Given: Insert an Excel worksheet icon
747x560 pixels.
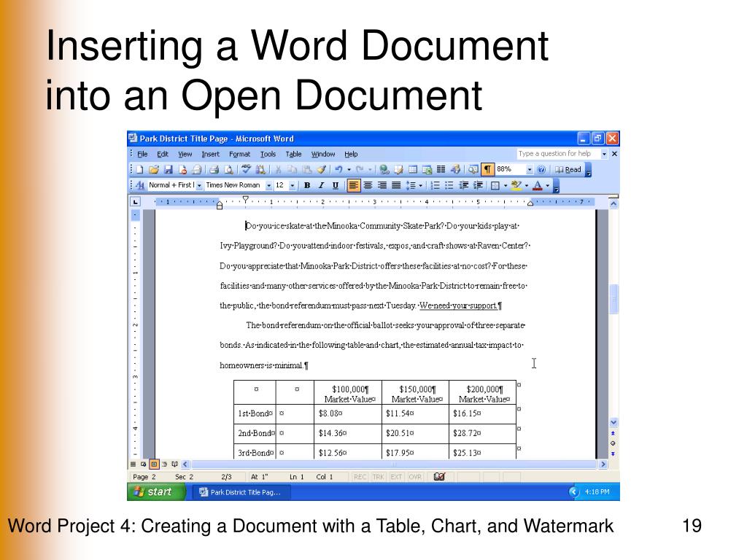Looking at the screenshot, I should 427,169.
